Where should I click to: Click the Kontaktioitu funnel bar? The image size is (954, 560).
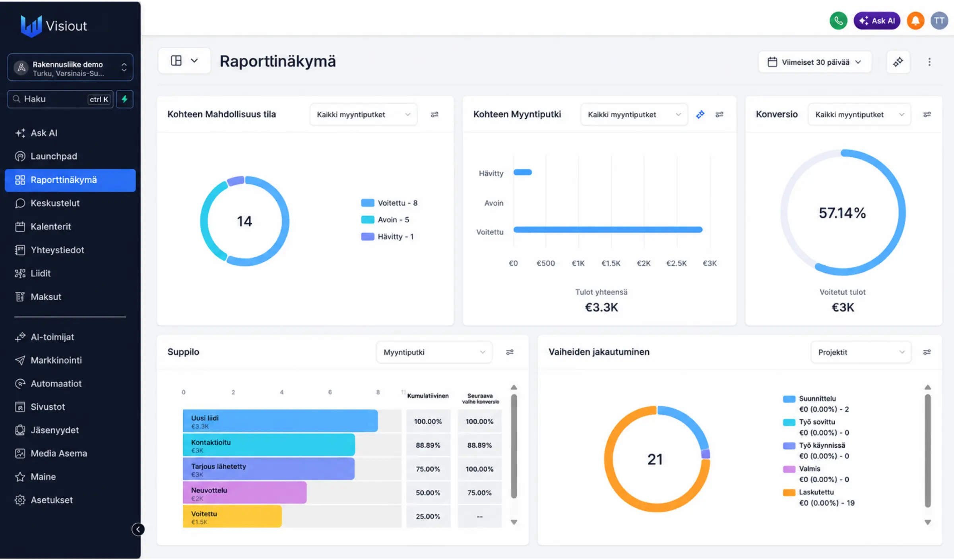(269, 445)
